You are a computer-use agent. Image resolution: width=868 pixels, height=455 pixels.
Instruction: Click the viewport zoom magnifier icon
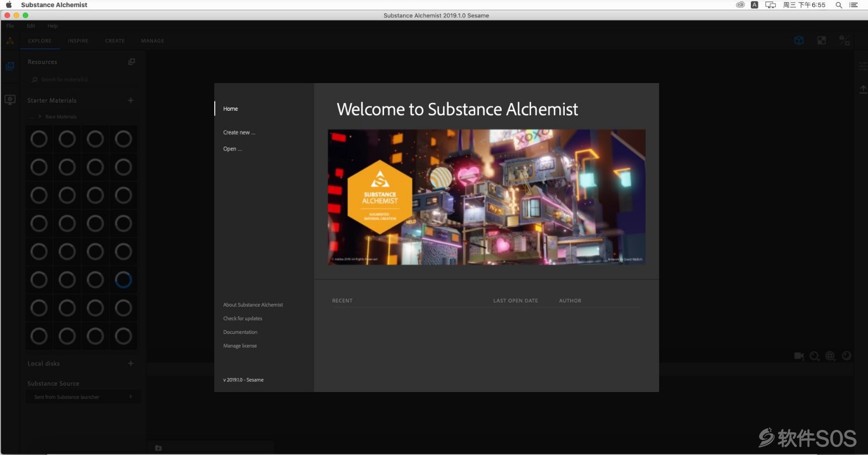(814, 356)
